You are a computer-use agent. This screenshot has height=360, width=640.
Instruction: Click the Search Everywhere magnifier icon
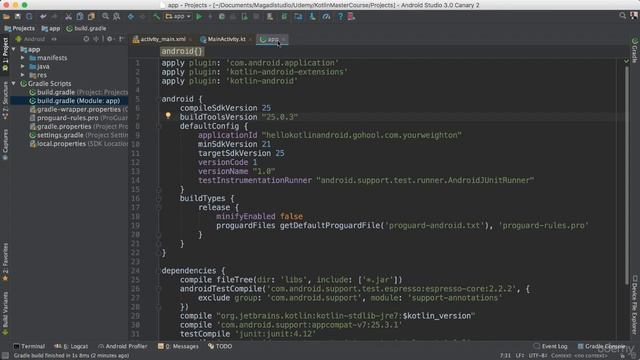click(622, 16)
